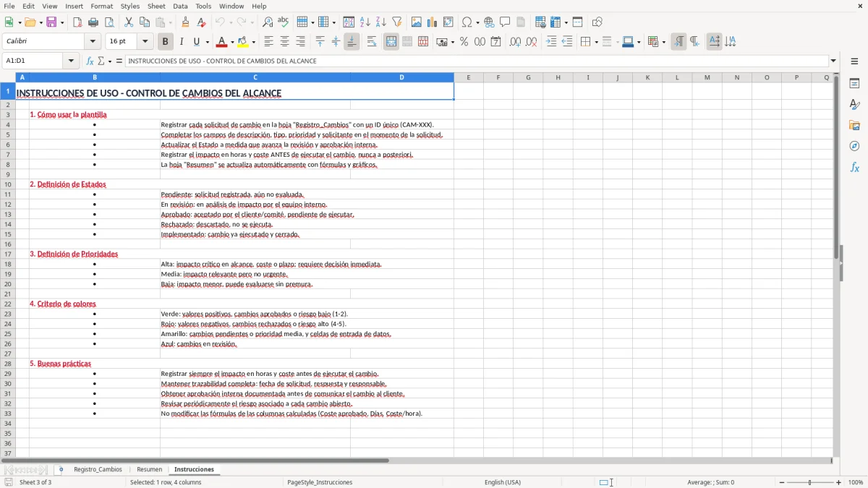Open the Select Function dropdown arrow
The width and height of the screenshot is (868, 488).
[110, 61]
